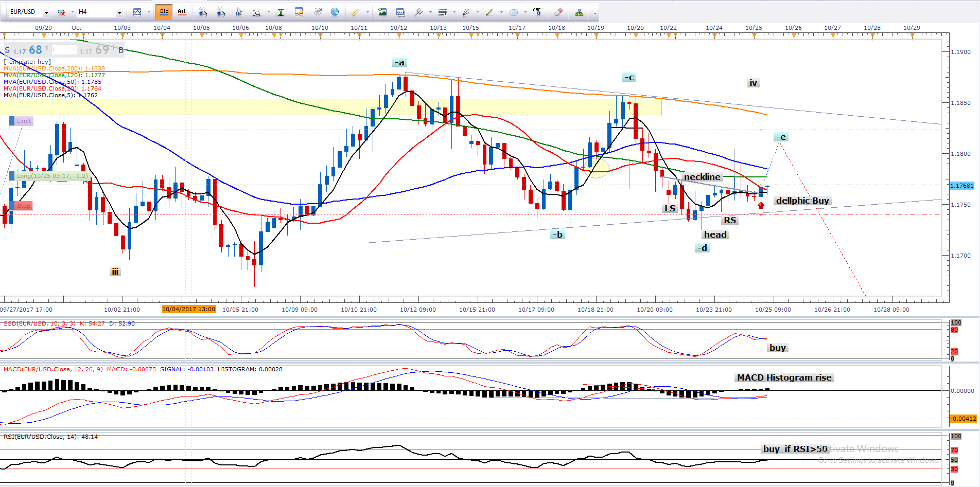The width and height of the screenshot is (980, 487).
Task: Toggle the Bid price display
Action: click(164, 11)
